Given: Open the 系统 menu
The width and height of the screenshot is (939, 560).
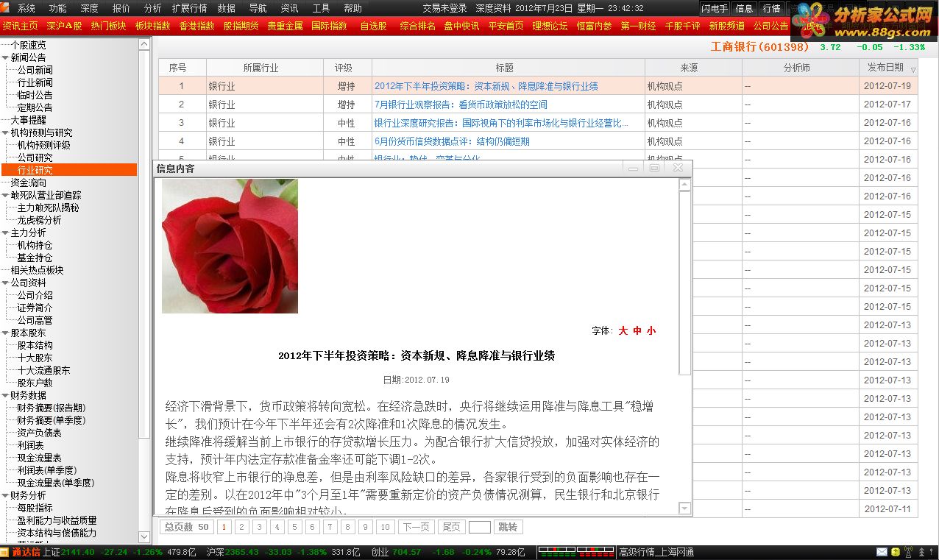Looking at the screenshot, I should [x=26, y=8].
